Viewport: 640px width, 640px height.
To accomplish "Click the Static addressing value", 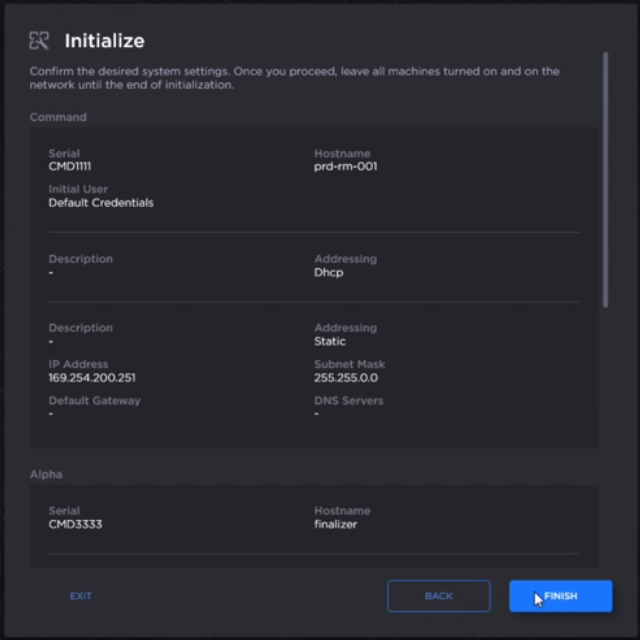I will coord(330,341).
